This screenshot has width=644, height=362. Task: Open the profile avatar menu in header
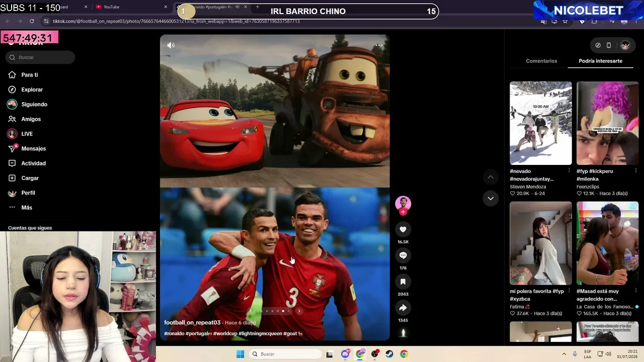(625, 45)
